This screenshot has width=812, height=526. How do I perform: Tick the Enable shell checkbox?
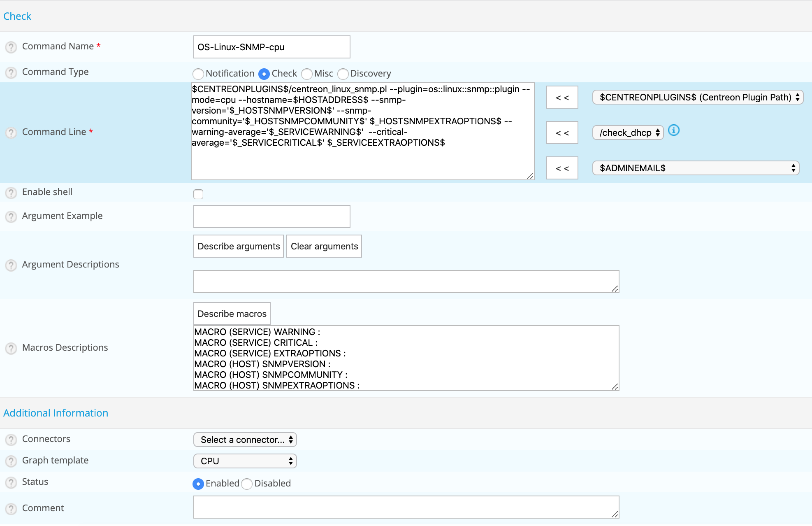pos(198,194)
